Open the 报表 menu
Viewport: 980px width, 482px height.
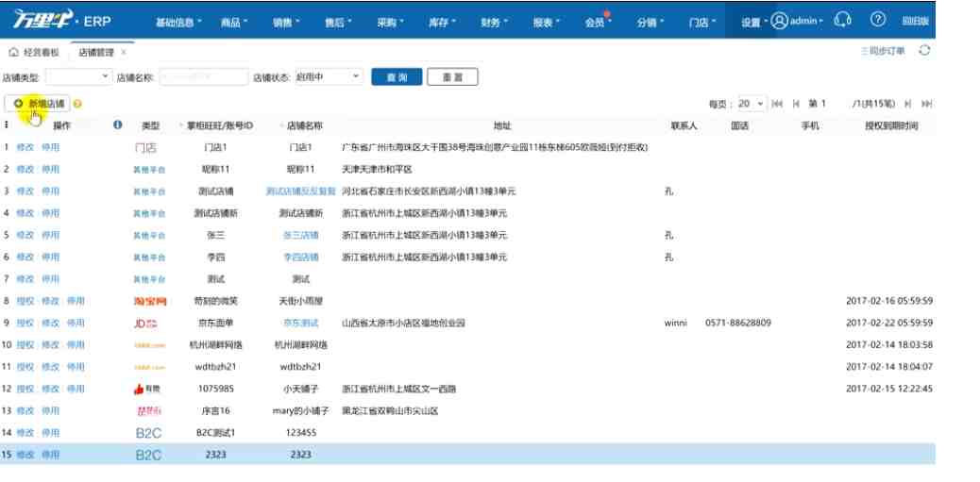point(547,22)
